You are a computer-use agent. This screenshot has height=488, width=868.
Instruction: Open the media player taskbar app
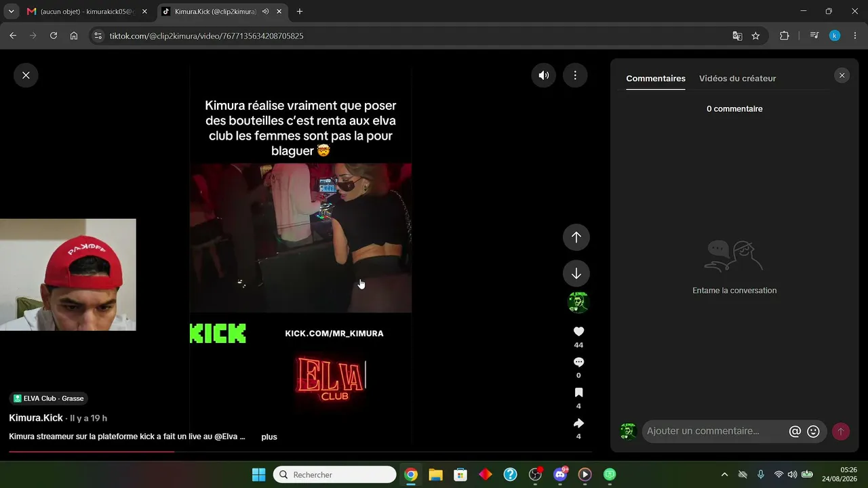585,474
